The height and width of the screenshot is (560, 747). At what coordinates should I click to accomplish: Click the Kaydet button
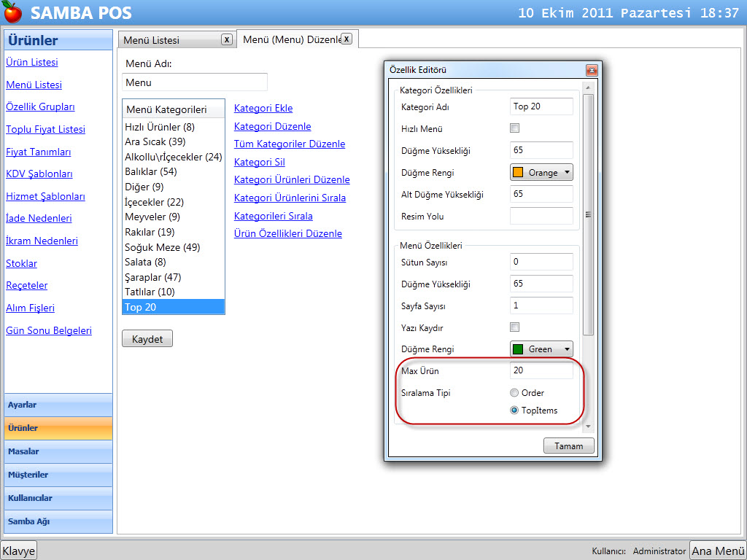pyautogui.click(x=147, y=339)
